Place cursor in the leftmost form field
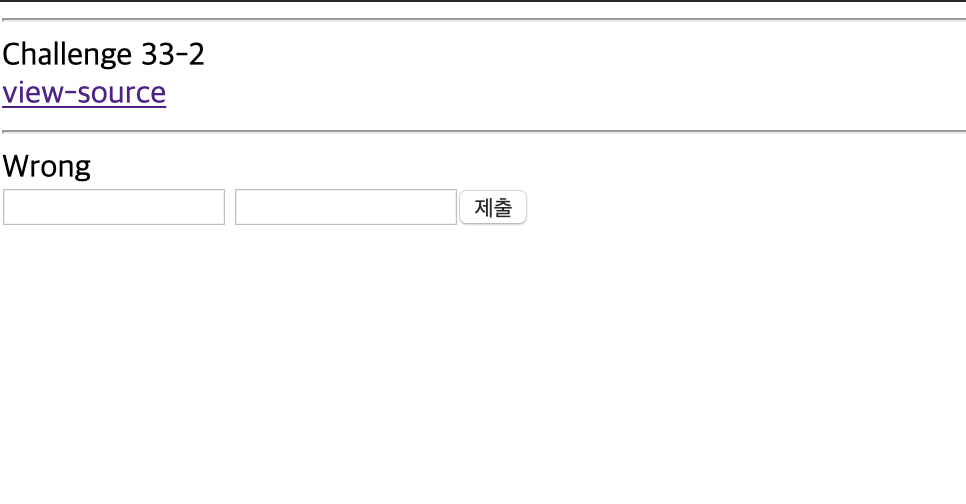 [114, 207]
